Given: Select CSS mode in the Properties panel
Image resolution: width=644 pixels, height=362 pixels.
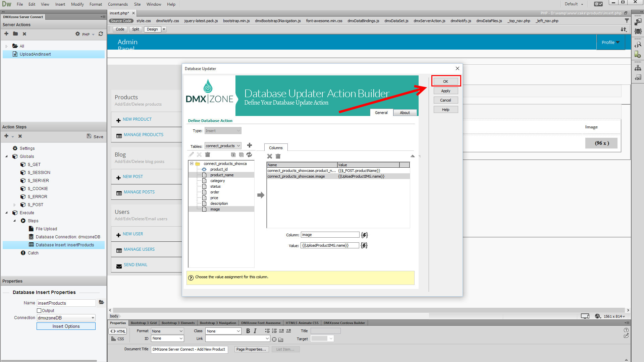Looking at the screenshot, I should pyautogui.click(x=118, y=339).
